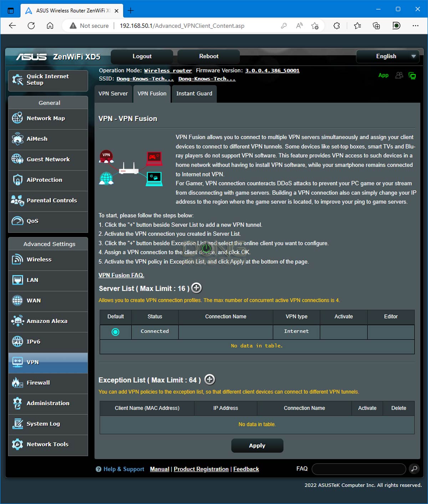Image resolution: width=428 pixels, height=504 pixels.
Task: Click the guest users status icon
Action: (399, 75)
